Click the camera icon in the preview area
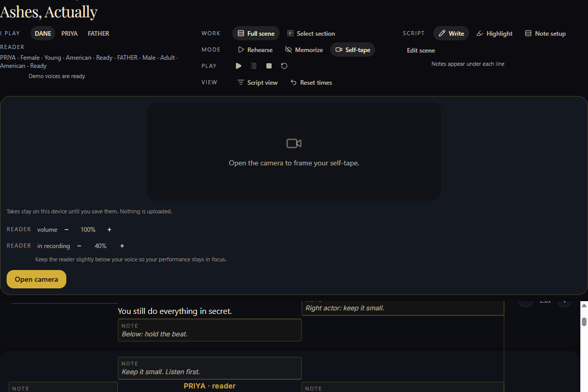Image resolution: width=588 pixels, height=392 pixels. [x=294, y=143]
